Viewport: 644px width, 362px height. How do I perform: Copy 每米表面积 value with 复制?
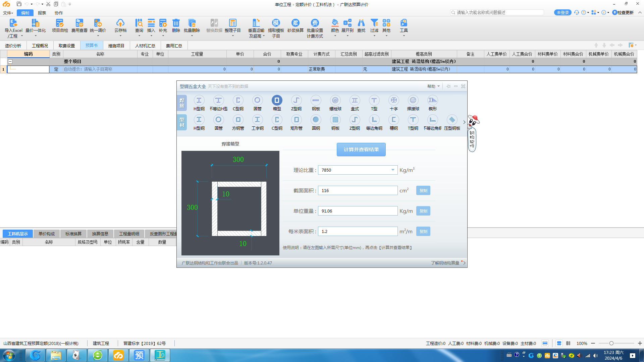pyautogui.click(x=423, y=231)
